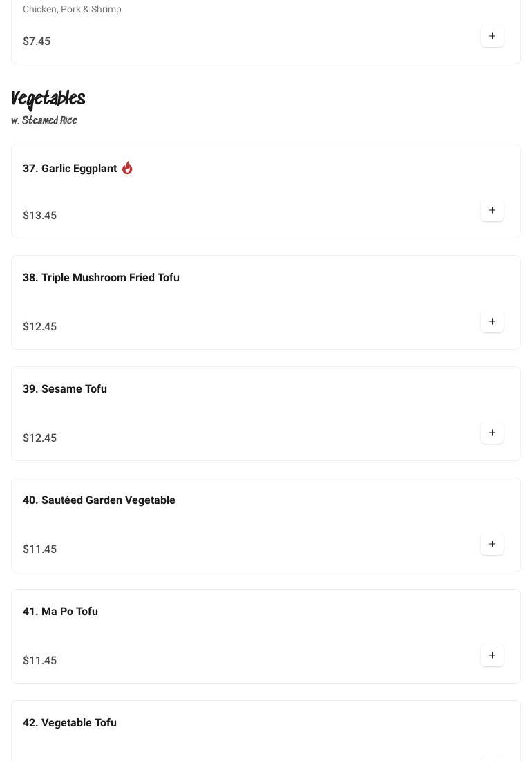Click the Vegetables section heading
532x761 pixels.
pyautogui.click(x=48, y=100)
